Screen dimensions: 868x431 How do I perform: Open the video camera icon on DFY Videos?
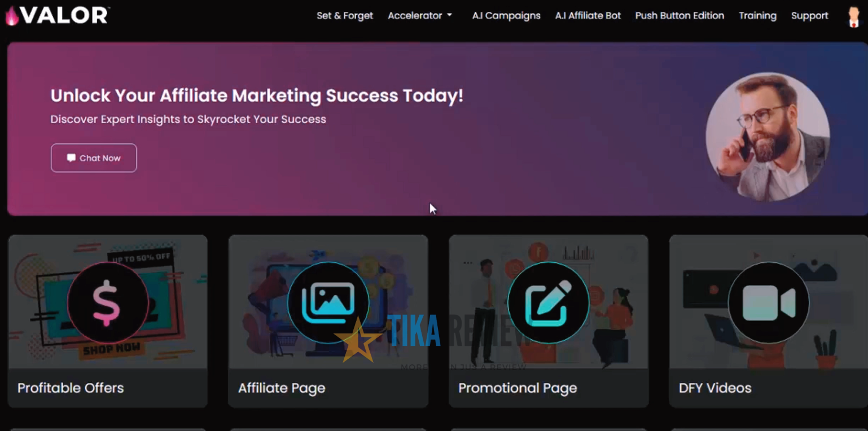[x=768, y=303]
